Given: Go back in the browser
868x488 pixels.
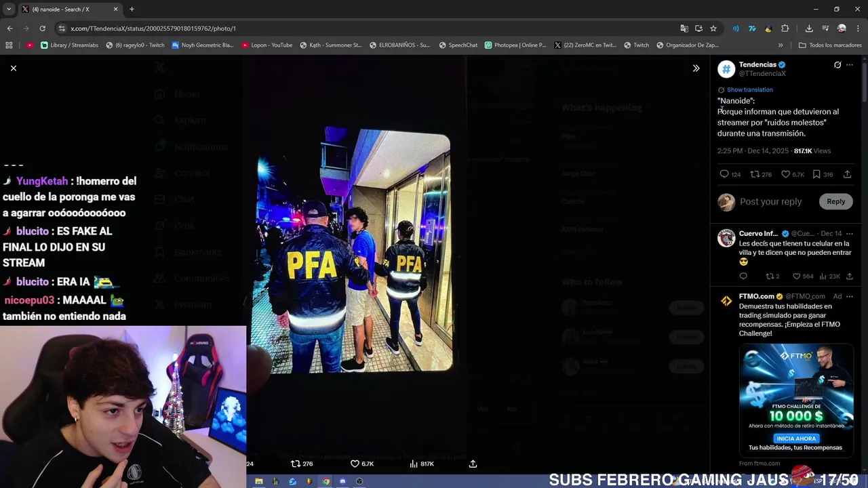Looking at the screenshot, I should 9,28.
